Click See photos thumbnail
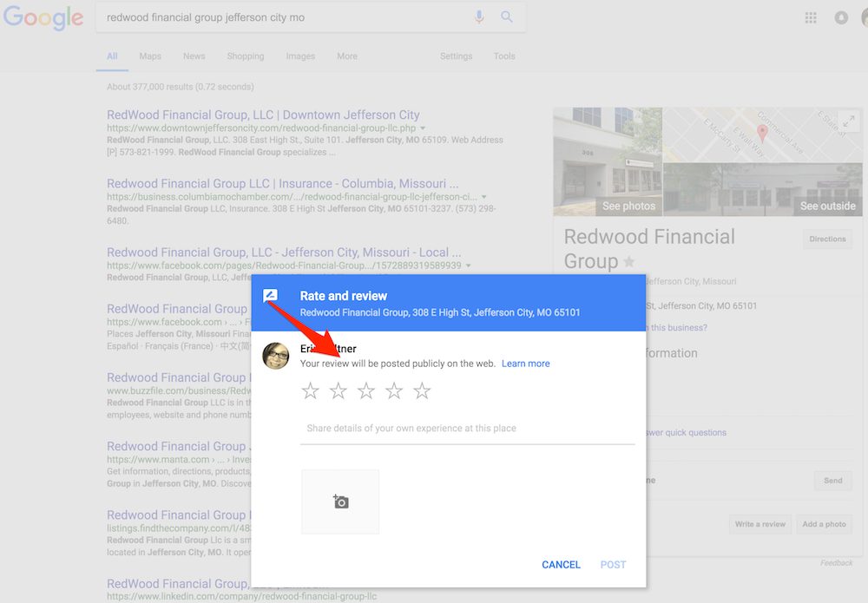Image resolution: width=868 pixels, height=603 pixels. coord(608,161)
